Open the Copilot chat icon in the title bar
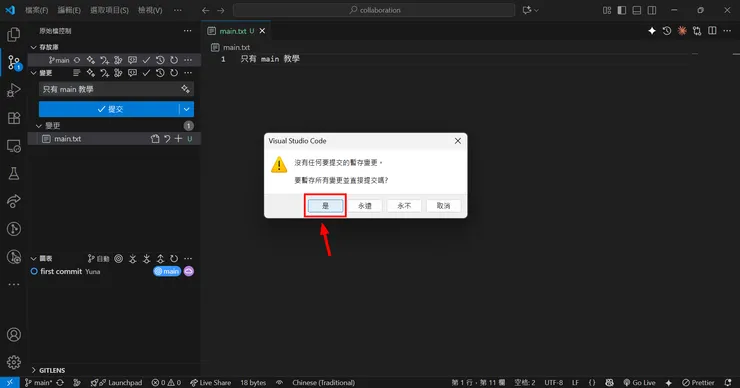Screen dimensions: 740x388 527,10
